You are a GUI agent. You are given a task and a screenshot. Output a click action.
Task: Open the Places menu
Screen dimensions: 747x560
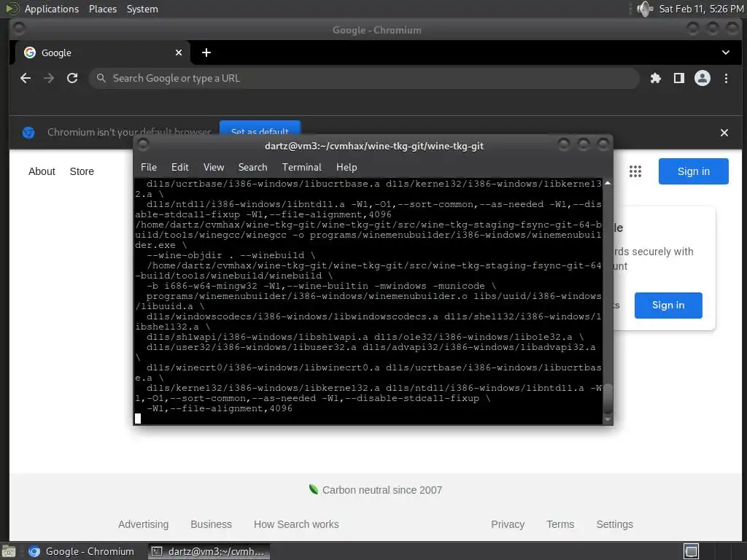103,9
